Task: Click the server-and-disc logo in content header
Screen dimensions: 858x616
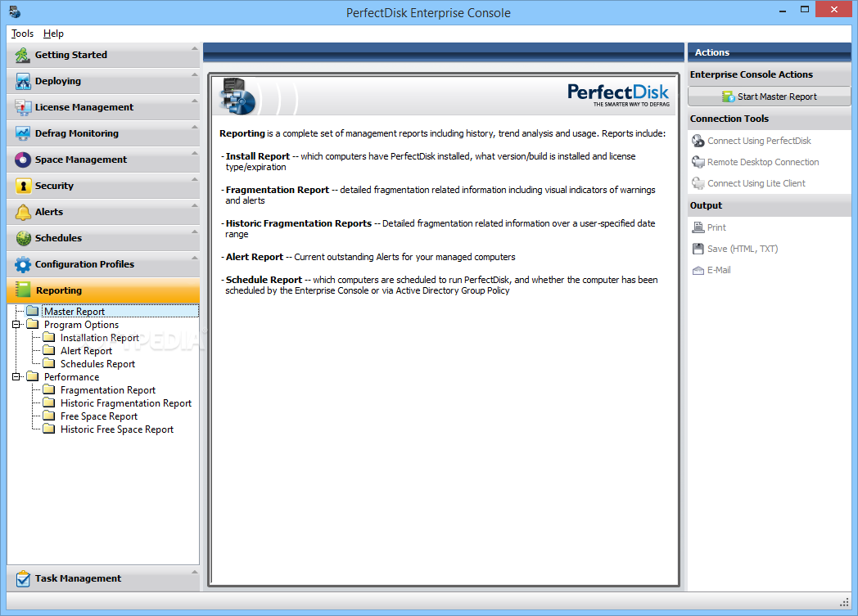Action: point(237,97)
